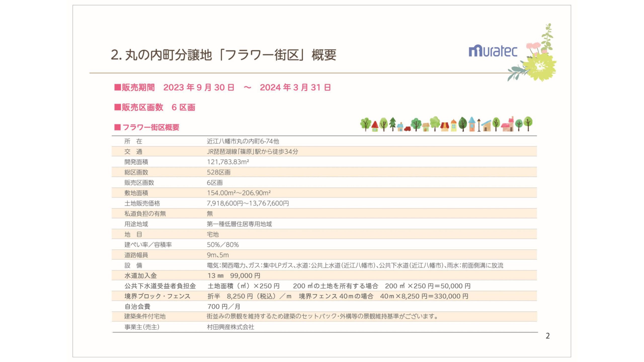Screen dimensions: 644x362
Task: Click the 土地販売価格 row label
Action: [x=142, y=203]
